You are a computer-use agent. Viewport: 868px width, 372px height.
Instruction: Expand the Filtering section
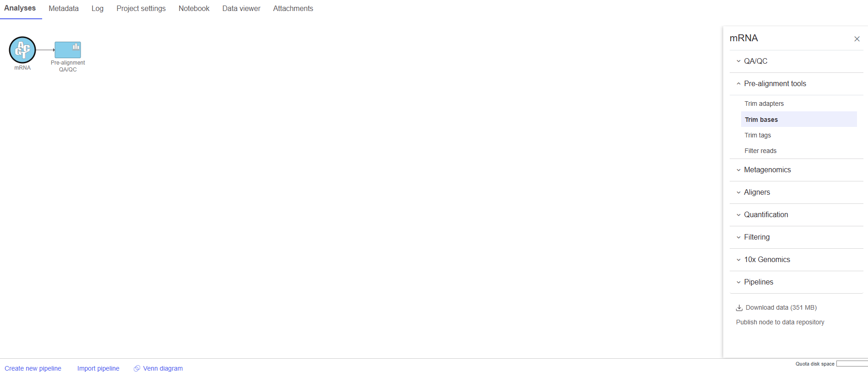[x=756, y=237]
